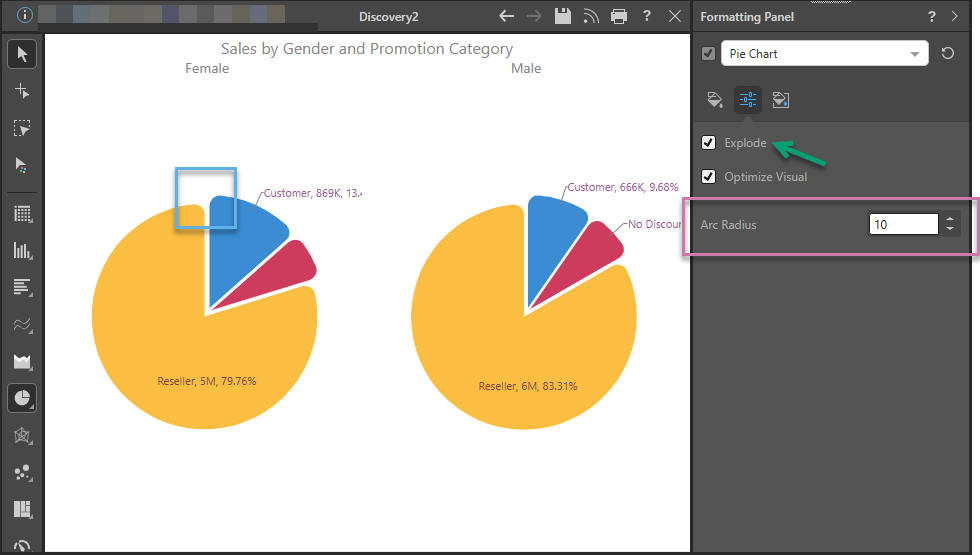Decrease Arc Radius with down arrow
The image size is (980, 555).
pos(950,229)
